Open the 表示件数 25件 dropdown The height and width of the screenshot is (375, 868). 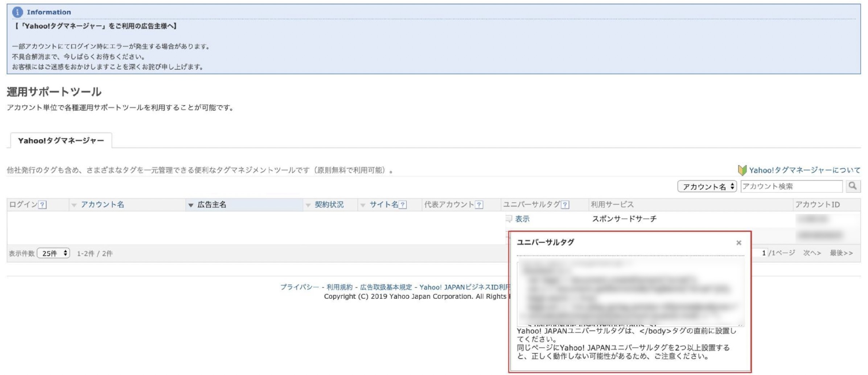coord(54,253)
